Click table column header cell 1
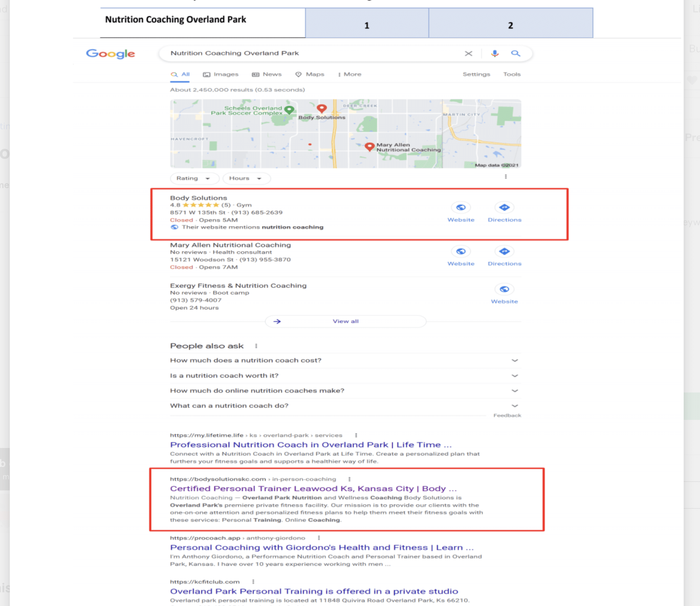Image resolution: width=700 pixels, height=606 pixels. point(367,23)
